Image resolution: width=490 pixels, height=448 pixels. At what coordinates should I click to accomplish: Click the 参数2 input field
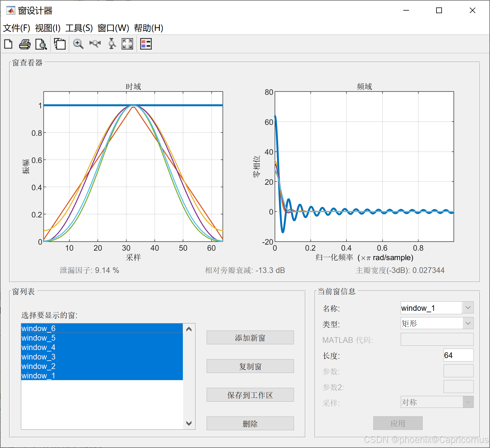point(459,387)
